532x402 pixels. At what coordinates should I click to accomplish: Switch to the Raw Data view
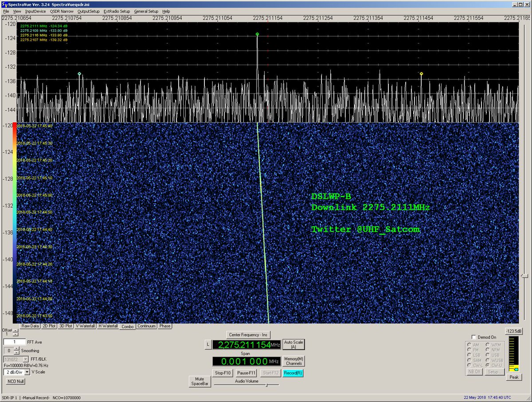30,326
